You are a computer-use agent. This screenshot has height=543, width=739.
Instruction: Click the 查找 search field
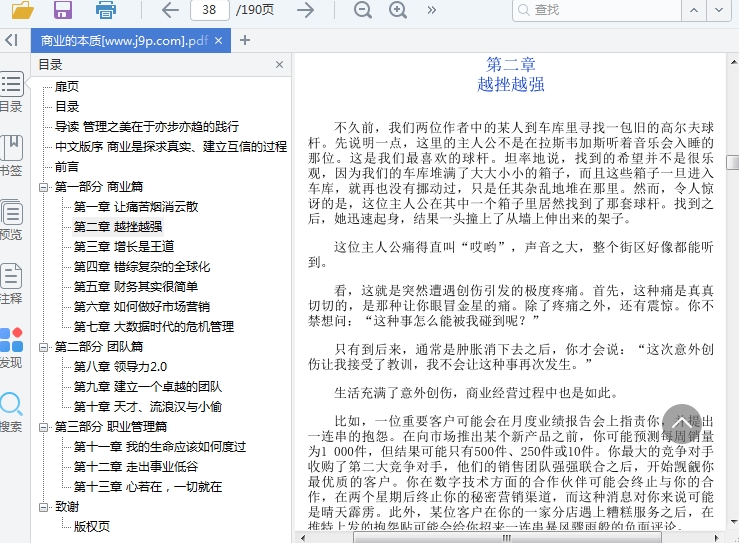point(597,10)
